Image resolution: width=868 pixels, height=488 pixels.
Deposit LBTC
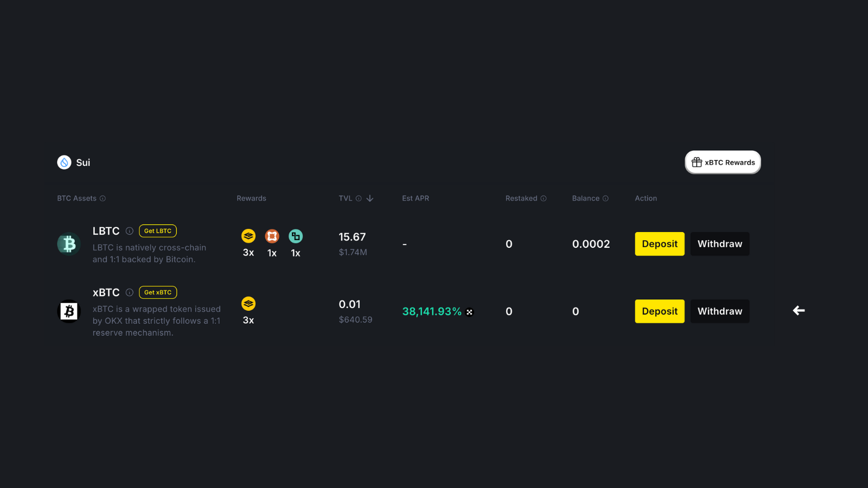click(x=660, y=244)
